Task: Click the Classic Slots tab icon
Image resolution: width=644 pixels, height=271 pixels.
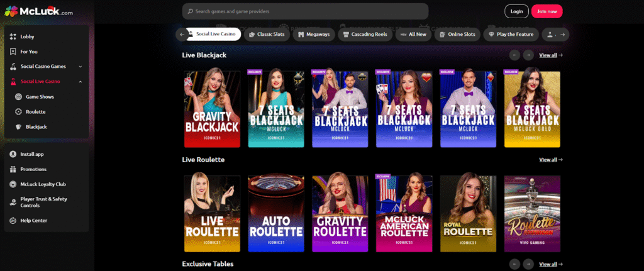Action: pos(252,35)
